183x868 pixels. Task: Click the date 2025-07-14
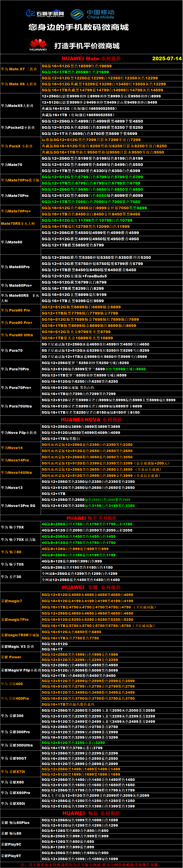pyautogui.click(x=167, y=59)
